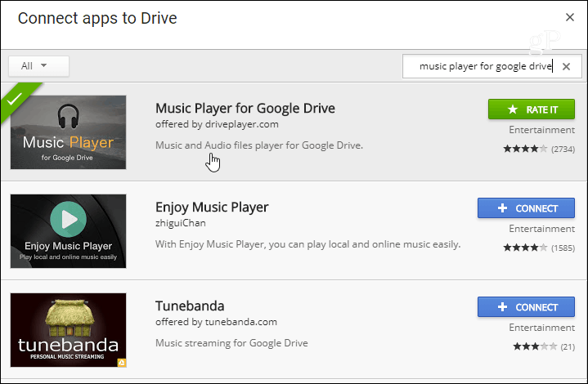Image resolution: width=588 pixels, height=384 pixels.
Task: Connect the Tunebanda app
Action: pos(526,307)
